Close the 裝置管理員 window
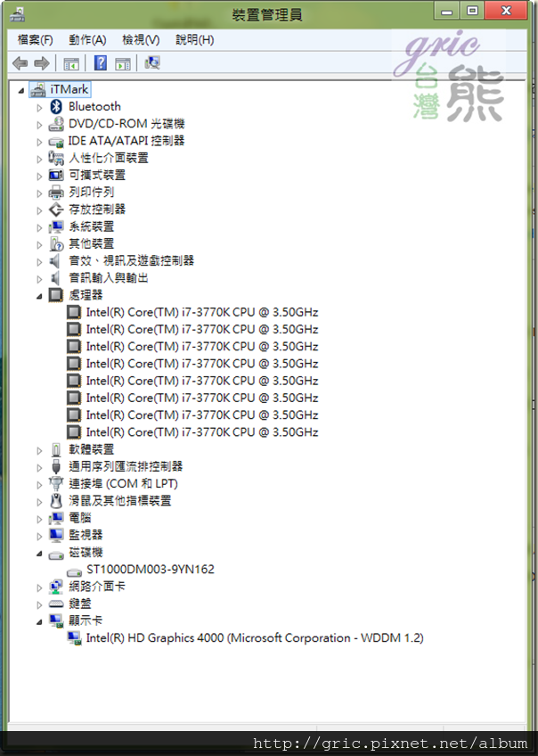538x756 pixels. (x=506, y=11)
